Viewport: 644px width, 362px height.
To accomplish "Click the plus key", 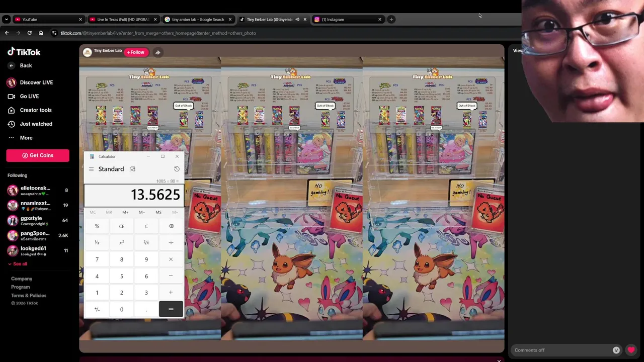I will coord(171,293).
